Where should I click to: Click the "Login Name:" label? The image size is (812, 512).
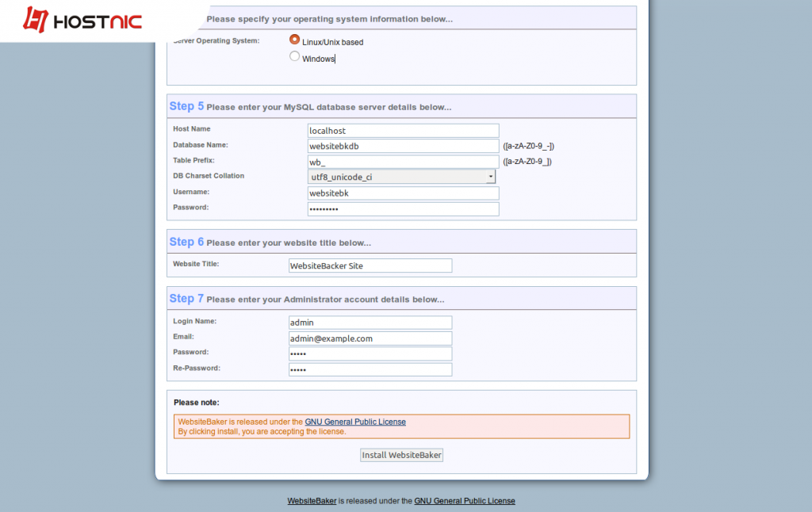point(195,321)
